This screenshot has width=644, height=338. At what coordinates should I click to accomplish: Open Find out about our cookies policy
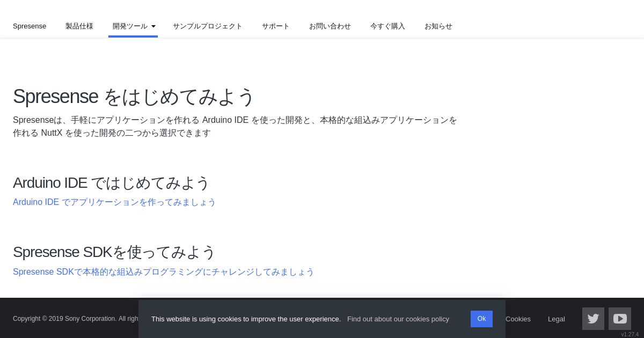(x=398, y=319)
